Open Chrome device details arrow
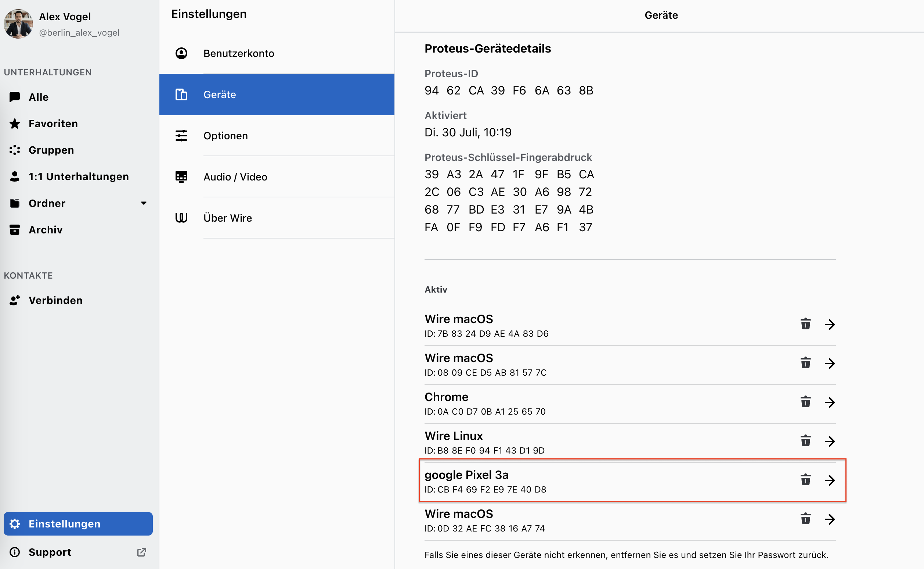The width and height of the screenshot is (924, 569). click(x=830, y=402)
